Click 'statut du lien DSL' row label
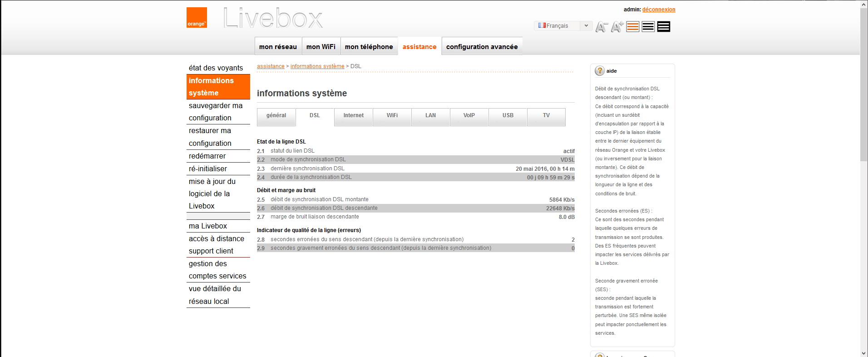Screen dimensions: 868x357 (x=292, y=151)
